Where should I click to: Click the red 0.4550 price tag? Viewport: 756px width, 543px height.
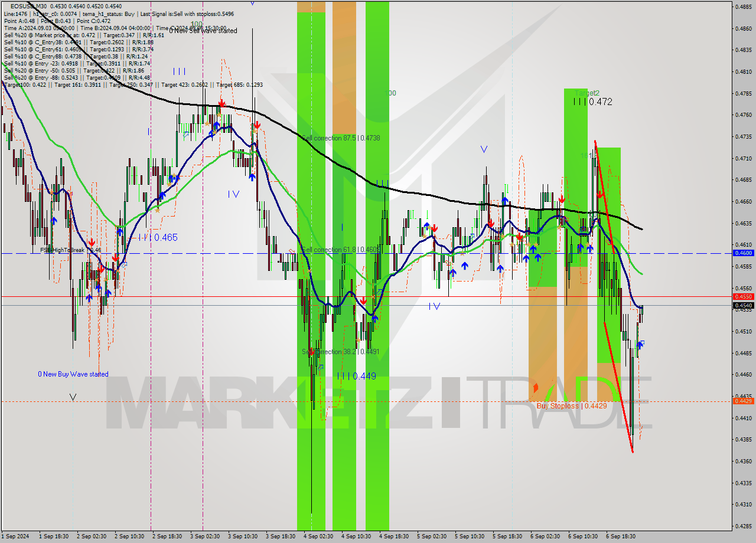[x=743, y=296]
